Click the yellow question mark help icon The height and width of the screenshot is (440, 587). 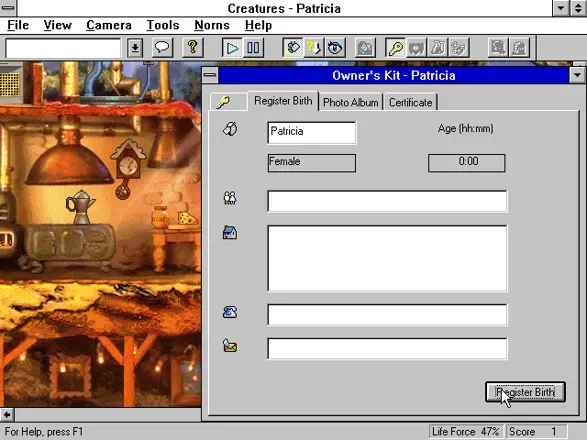(192, 48)
